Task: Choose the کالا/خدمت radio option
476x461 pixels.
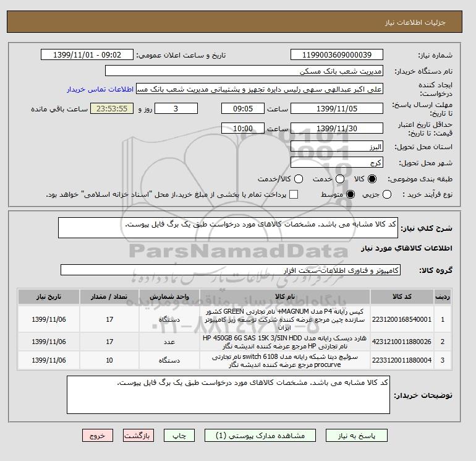Action: 299,179
